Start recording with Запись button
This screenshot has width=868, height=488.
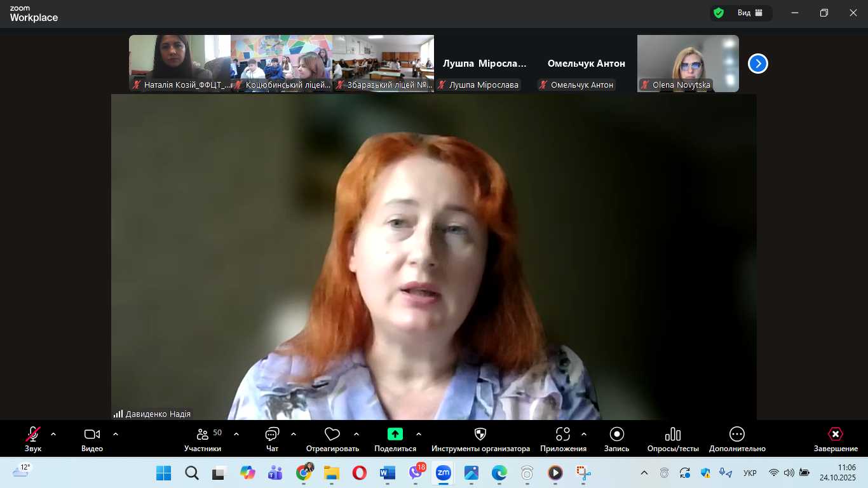click(616, 438)
